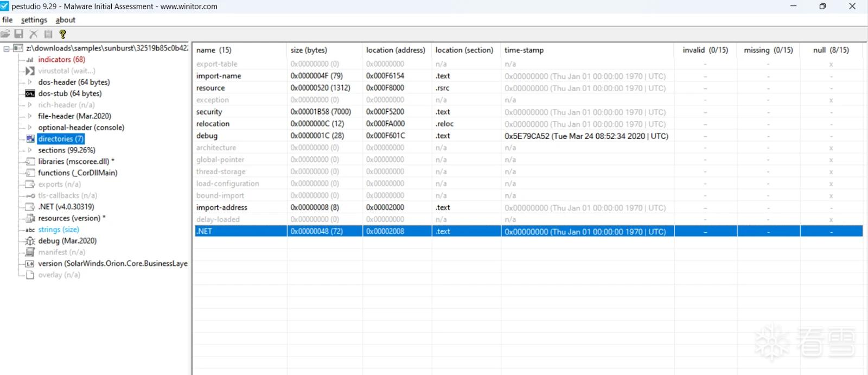The width and height of the screenshot is (868, 375).
Task: Collapse the root sample file node
Action: pos(7,48)
